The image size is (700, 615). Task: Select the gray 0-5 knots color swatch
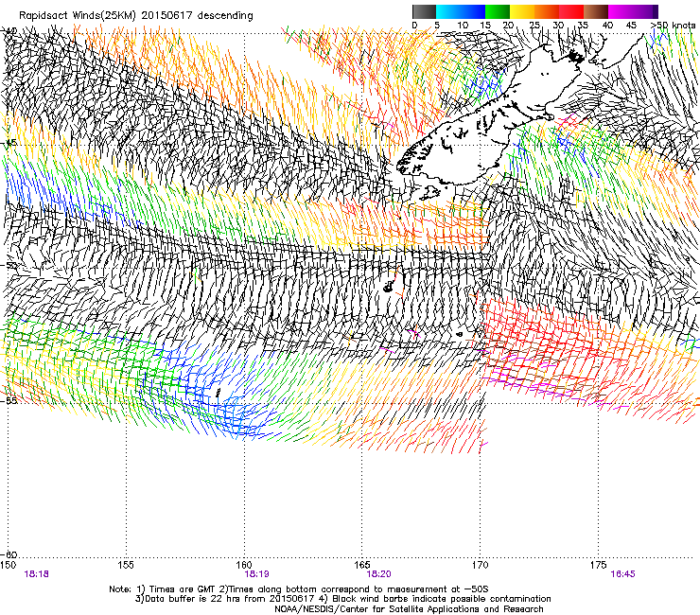(x=424, y=11)
